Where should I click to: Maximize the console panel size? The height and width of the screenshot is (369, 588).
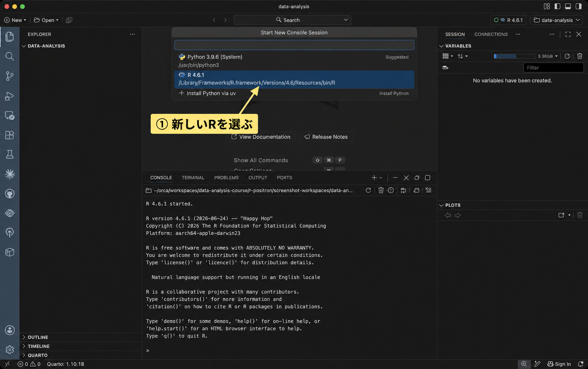(428, 178)
